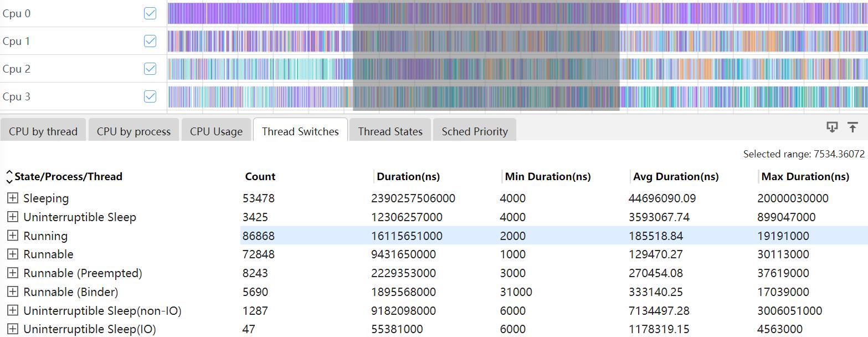Click sort arrows beside State/Process/Thread
The image size is (868, 337).
point(9,177)
